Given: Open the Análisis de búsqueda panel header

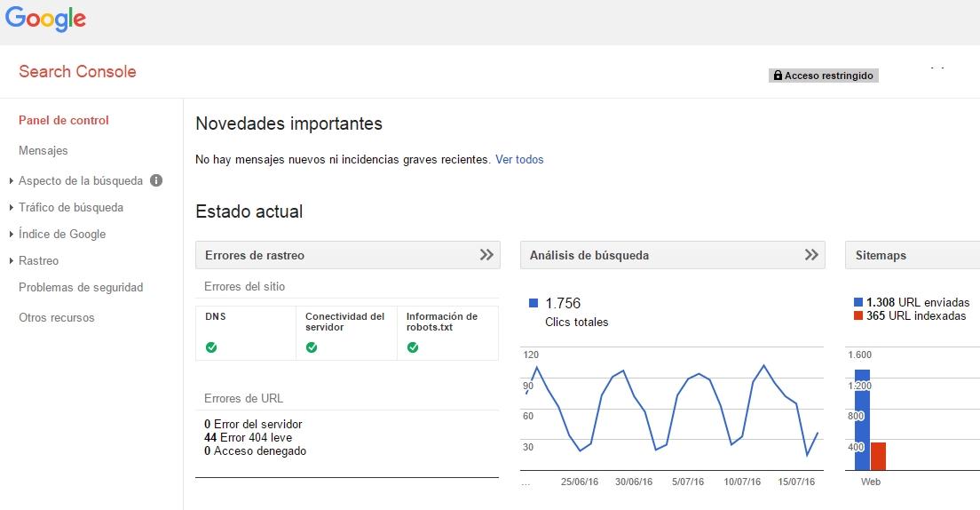Looking at the screenshot, I should (x=673, y=255).
